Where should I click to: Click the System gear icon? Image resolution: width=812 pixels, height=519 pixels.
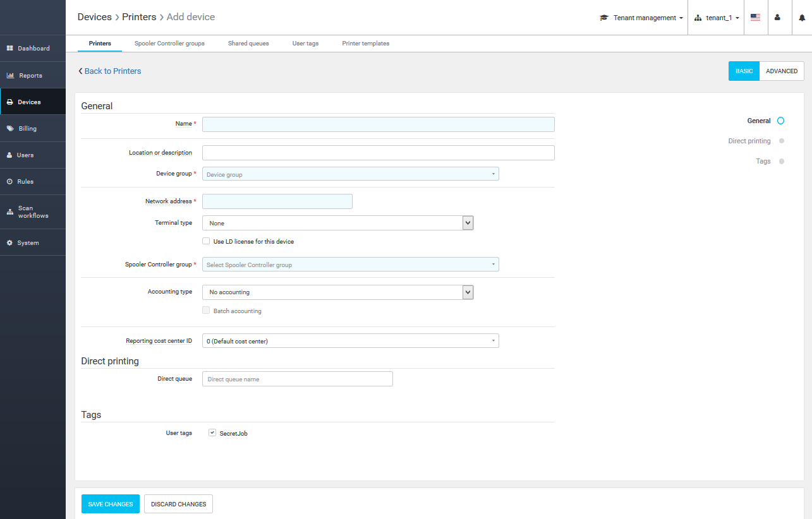[x=10, y=243]
